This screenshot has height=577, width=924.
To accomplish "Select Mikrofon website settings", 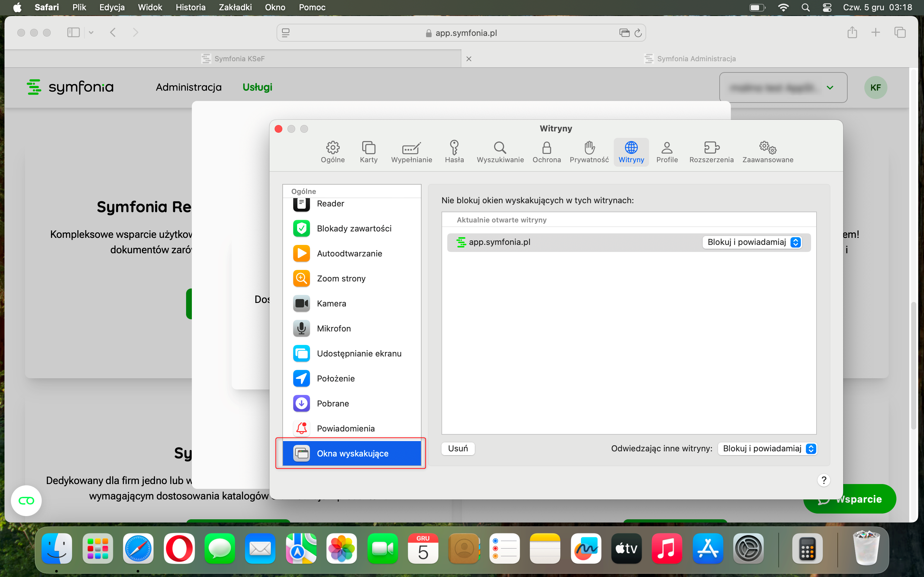I will [x=333, y=328].
